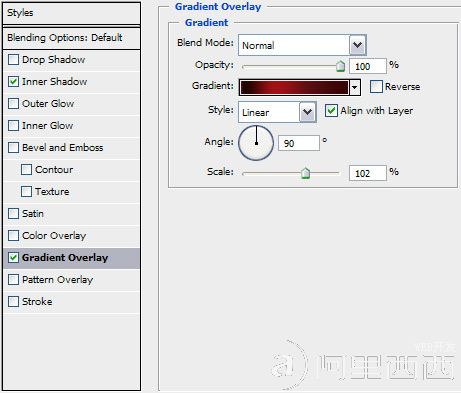Select the Stroke style row

71,302
